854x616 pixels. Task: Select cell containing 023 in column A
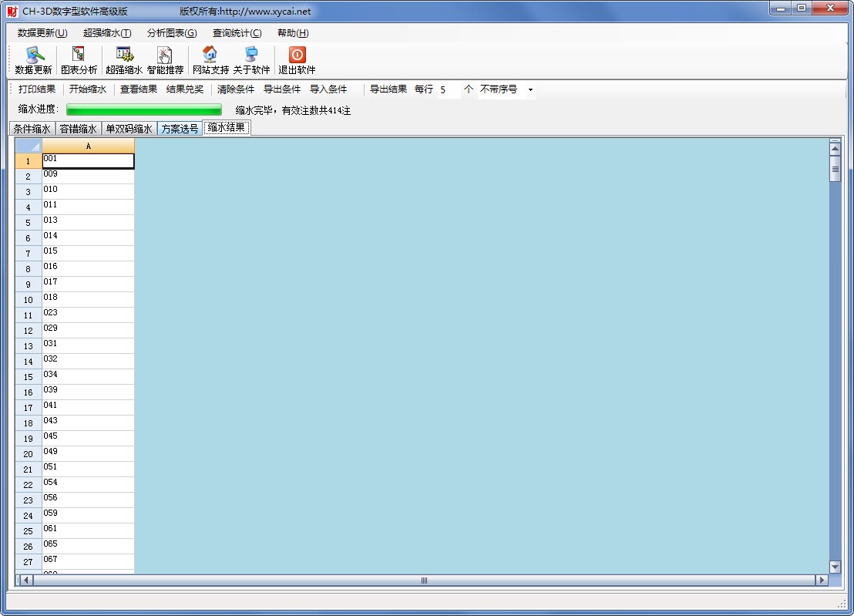click(x=88, y=315)
